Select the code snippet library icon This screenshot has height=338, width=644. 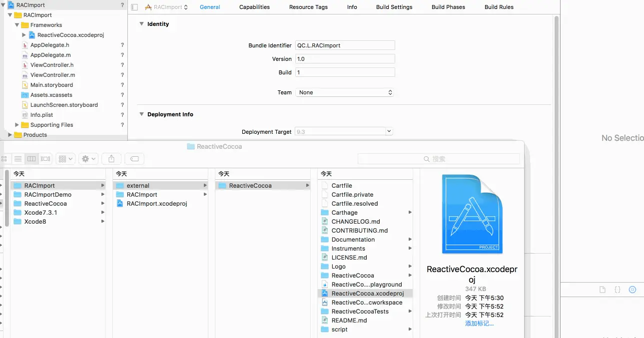(618, 290)
